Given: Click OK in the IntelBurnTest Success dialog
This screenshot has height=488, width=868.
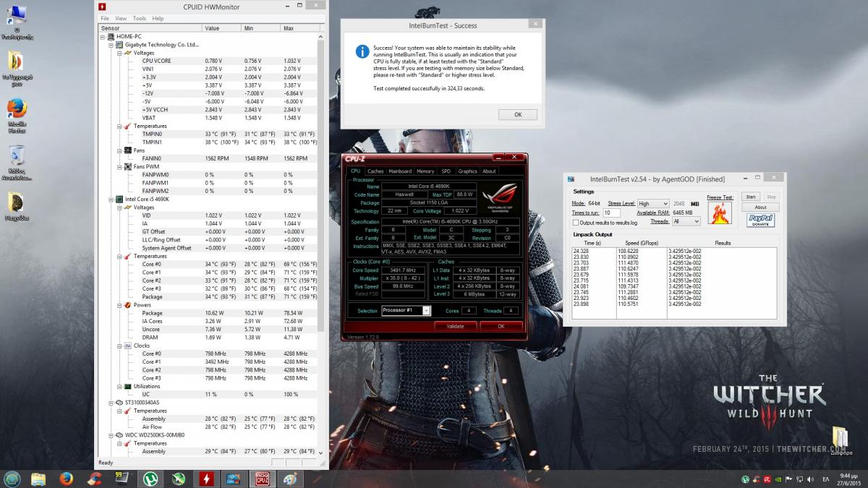Looking at the screenshot, I should (x=518, y=114).
